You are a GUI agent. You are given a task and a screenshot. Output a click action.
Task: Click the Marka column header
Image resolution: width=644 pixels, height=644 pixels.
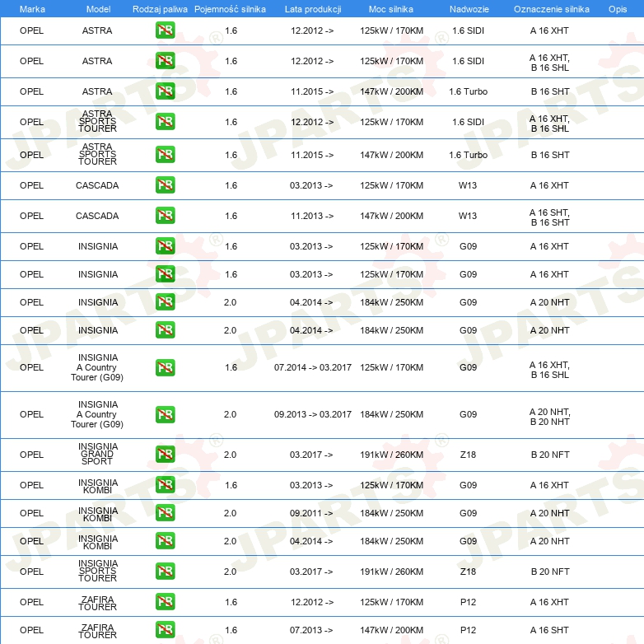pos(32,9)
